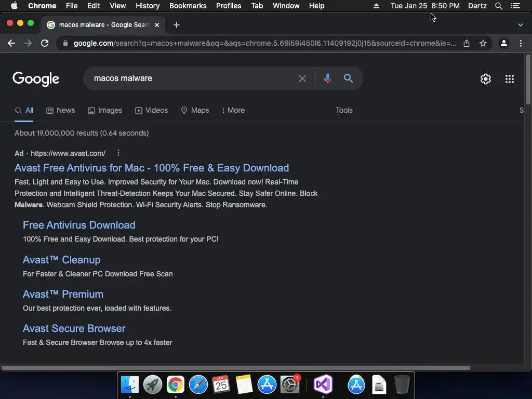Image resolution: width=532 pixels, height=399 pixels.
Task: Open a new tab with plus button
Action: [x=177, y=25]
